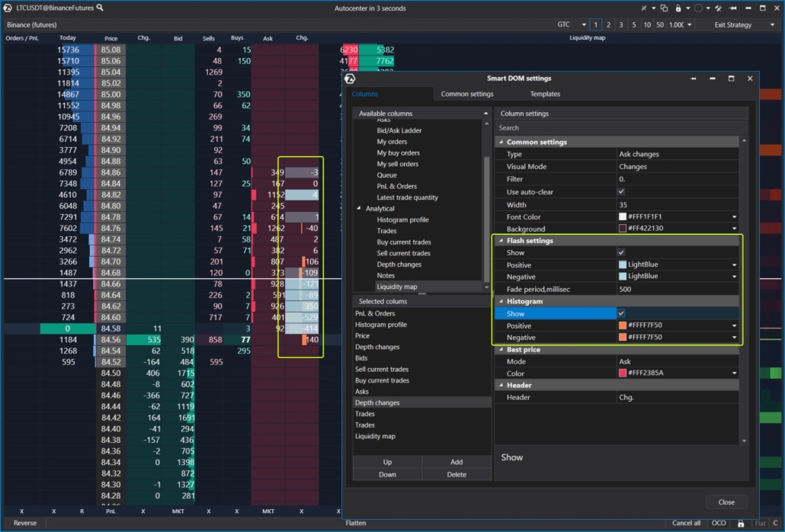Open the GTC time-in-force dropdown
785x532 pixels.
[x=571, y=24]
